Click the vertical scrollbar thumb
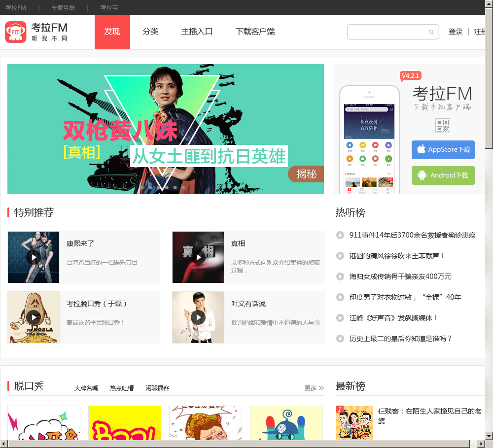Viewport: 493px width, 448px height. pyautogui.click(x=489, y=77)
